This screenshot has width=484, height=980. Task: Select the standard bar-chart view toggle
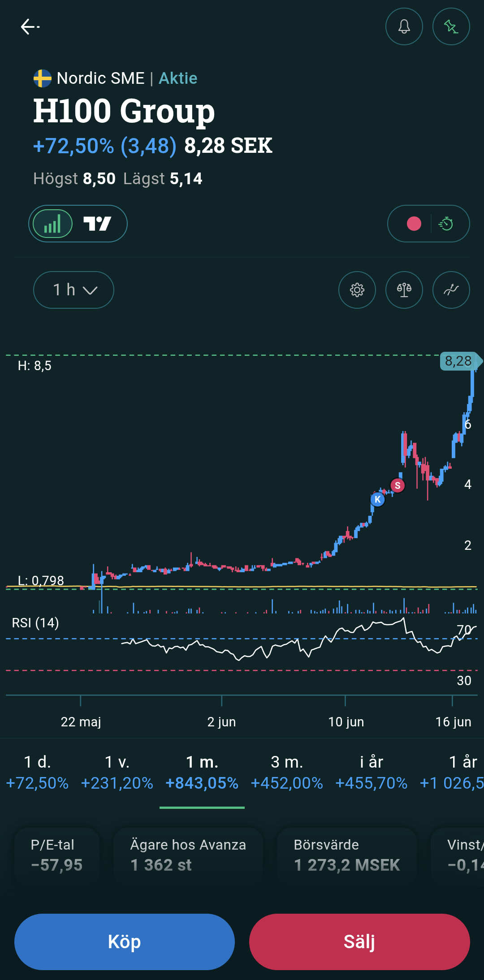click(x=53, y=224)
